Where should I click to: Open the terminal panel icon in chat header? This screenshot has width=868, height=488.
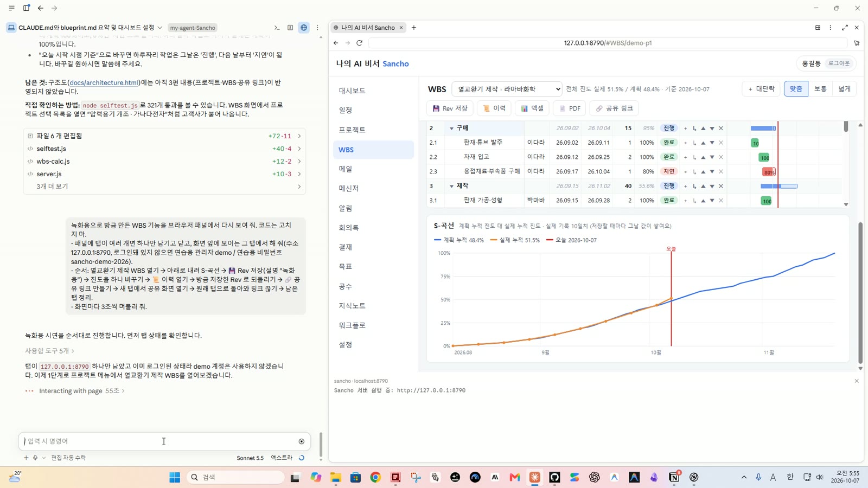[277, 28]
